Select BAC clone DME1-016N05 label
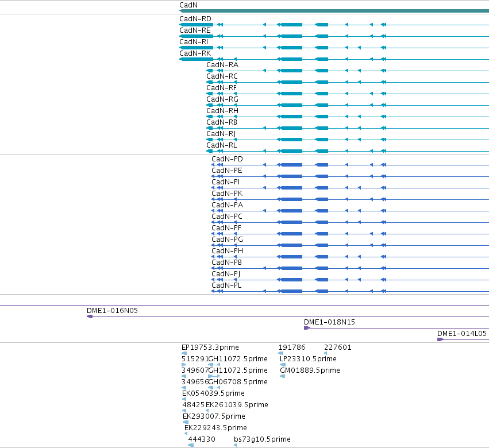The height and width of the screenshot is (448, 489). (112, 311)
